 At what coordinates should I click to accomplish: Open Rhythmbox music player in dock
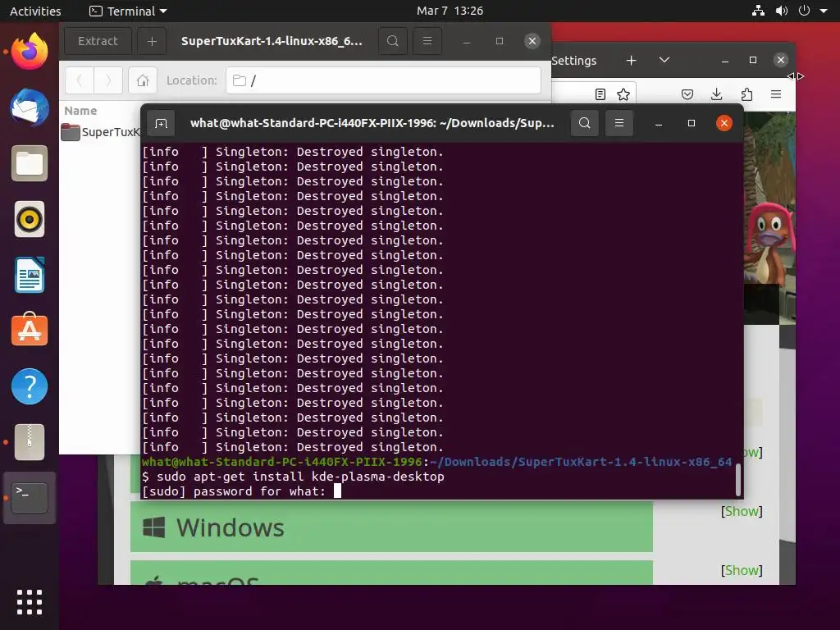(x=30, y=219)
